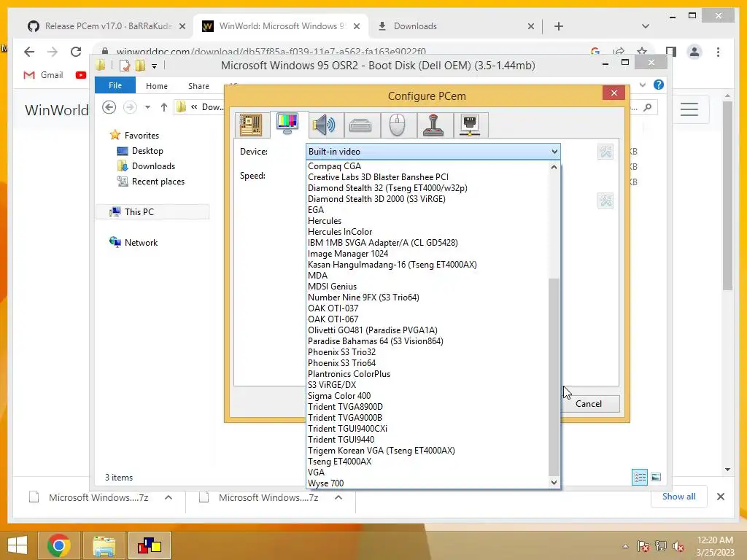Open the Explorer quick access toolbar dropdown
This screenshot has width=747, height=560.
[155, 66]
